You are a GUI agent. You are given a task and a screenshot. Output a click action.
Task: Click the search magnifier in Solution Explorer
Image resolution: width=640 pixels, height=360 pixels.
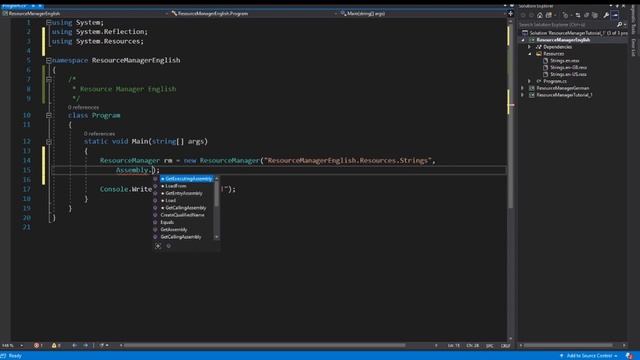(x=619, y=24)
